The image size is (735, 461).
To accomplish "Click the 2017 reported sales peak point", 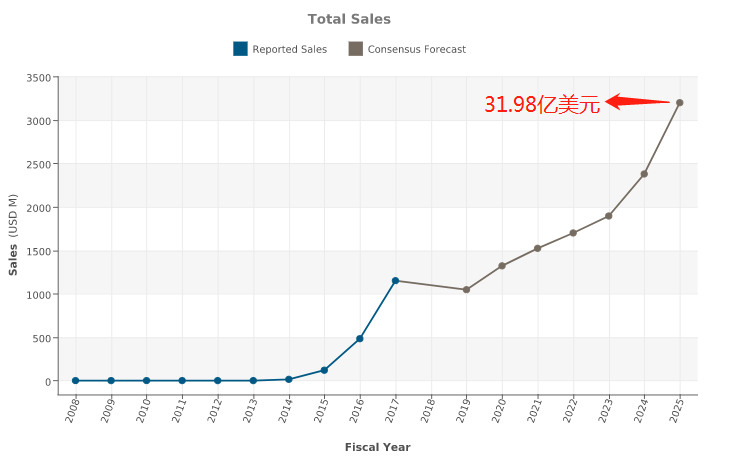I will [396, 281].
